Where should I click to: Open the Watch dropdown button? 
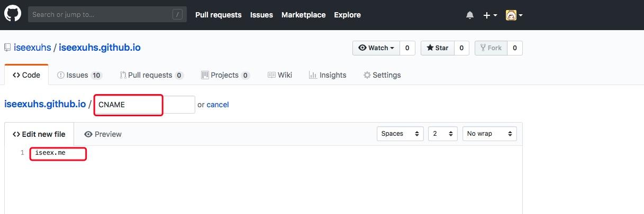pyautogui.click(x=376, y=48)
